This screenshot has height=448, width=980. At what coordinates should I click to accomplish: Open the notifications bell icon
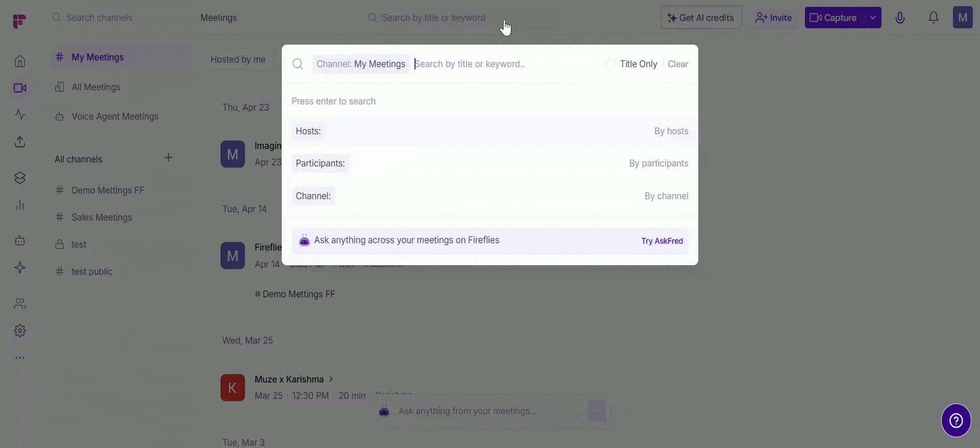tap(933, 18)
